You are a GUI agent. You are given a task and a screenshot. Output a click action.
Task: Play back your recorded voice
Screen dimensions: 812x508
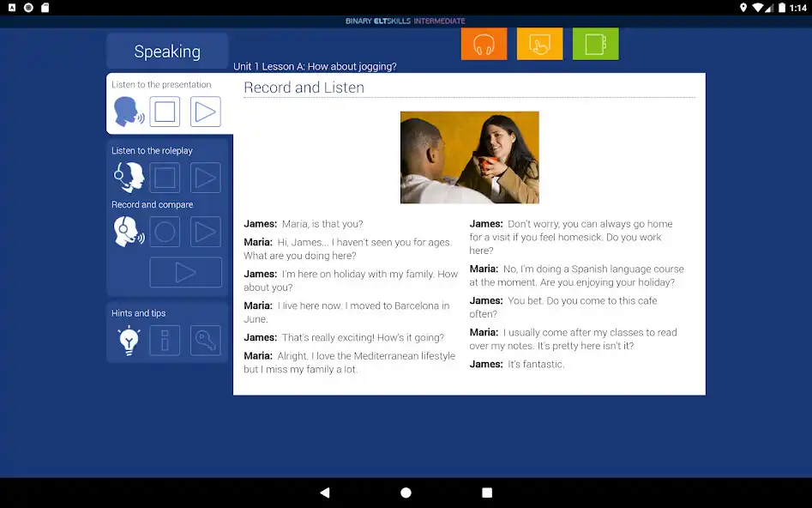click(x=205, y=232)
